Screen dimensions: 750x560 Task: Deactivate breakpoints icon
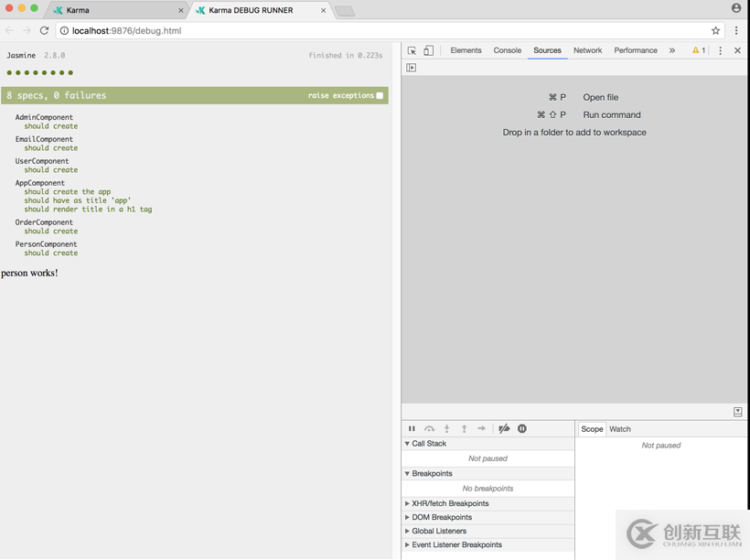504,428
